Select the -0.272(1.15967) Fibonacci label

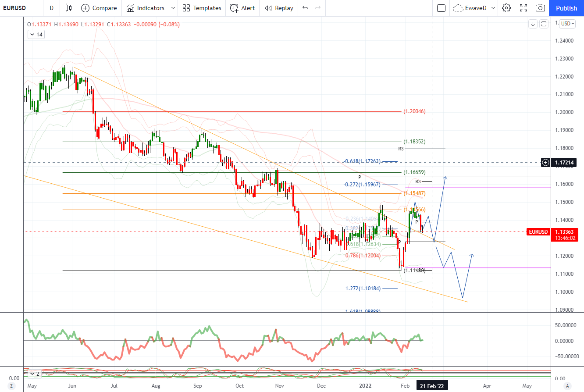pyautogui.click(x=362, y=185)
